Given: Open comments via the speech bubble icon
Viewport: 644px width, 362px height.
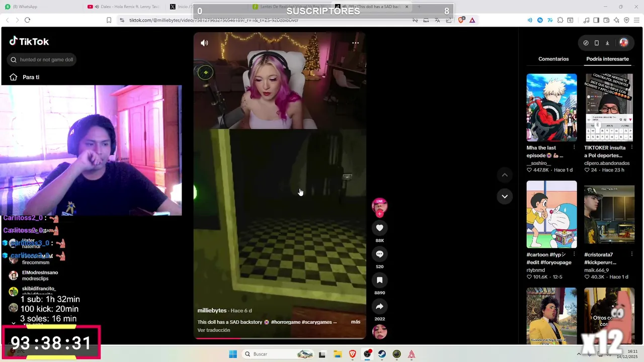Looking at the screenshot, I should pos(380,254).
